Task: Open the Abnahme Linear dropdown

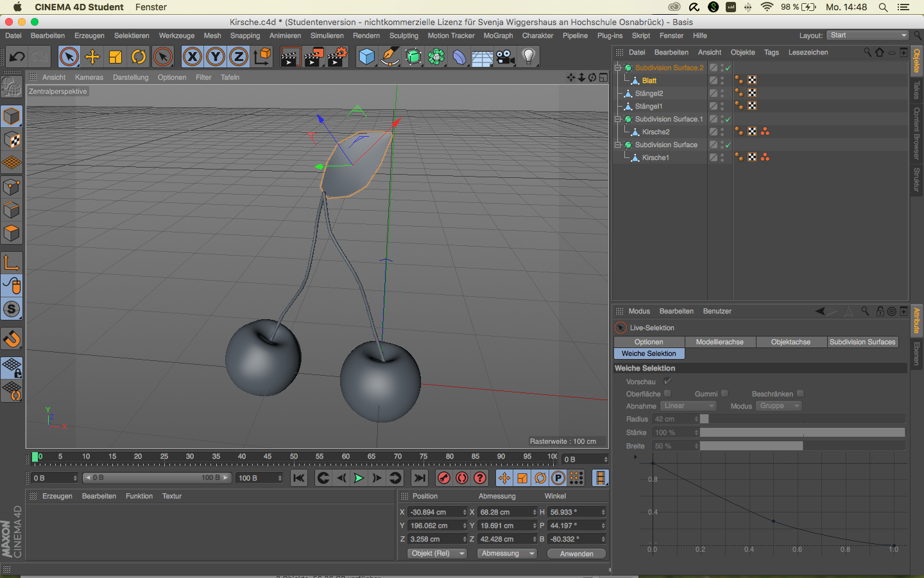Action: pos(688,406)
